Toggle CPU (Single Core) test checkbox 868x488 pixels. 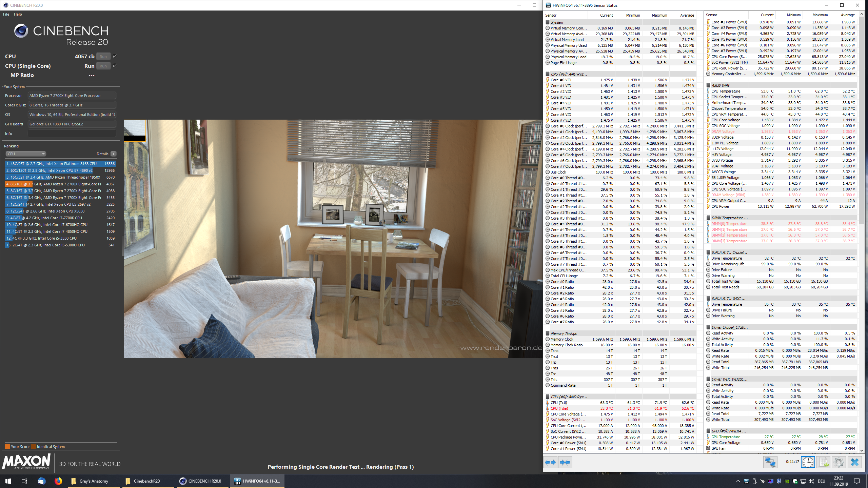point(115,66)
